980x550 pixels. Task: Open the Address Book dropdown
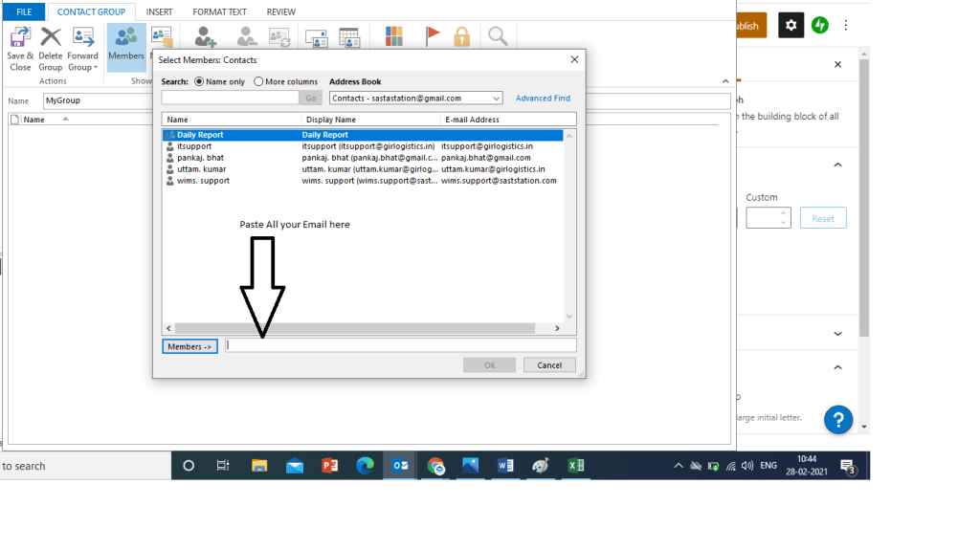[x=415, y=99]
